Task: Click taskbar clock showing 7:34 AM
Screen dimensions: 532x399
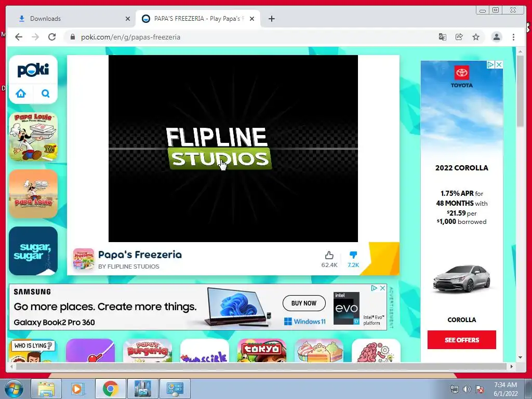Action: 506,389
